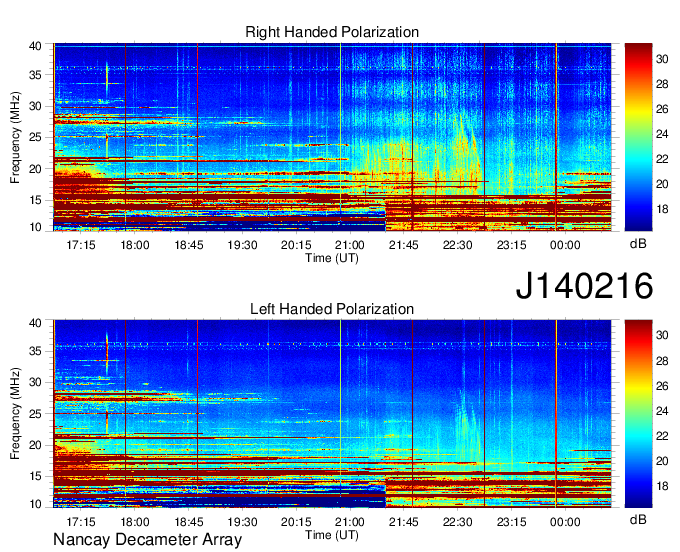The image size is (680, 552).
Task: Click the 21:45 tick label on top plot
Action: click(403, 245)
